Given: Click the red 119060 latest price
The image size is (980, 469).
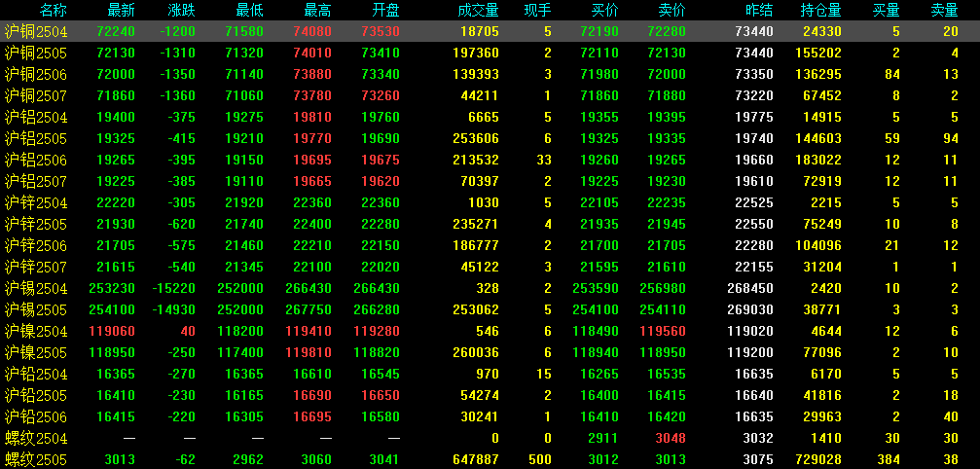Looking at the screenshot, I should click(x=113, y=332).
